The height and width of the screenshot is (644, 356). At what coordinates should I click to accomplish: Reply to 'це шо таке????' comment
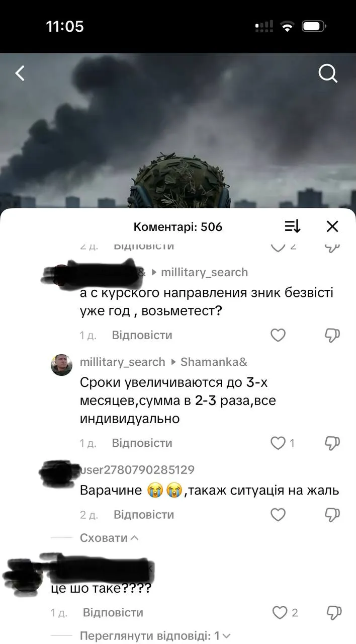113,612
